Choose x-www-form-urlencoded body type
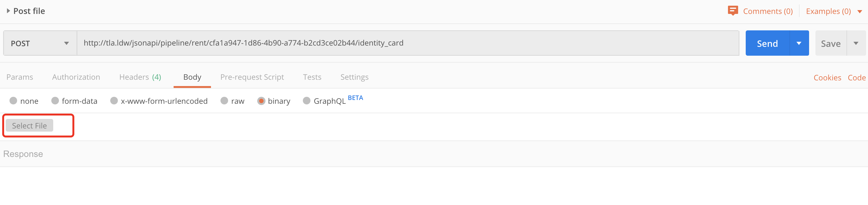This screenshot has width=868, height=205. 114,101
